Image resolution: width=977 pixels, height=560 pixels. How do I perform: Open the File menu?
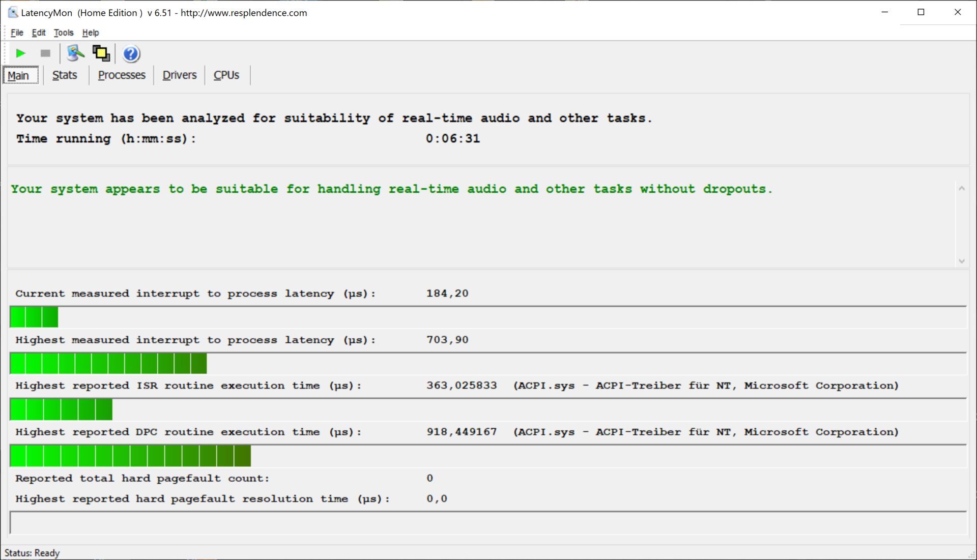pos(17,33)
